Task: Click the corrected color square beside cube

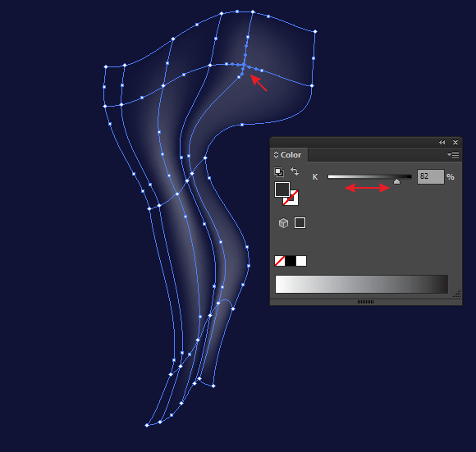Action: (x=300, y=223)
